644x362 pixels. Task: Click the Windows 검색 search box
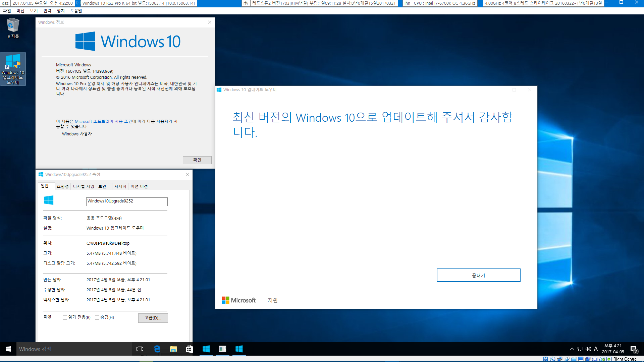(x=74, y=349)
